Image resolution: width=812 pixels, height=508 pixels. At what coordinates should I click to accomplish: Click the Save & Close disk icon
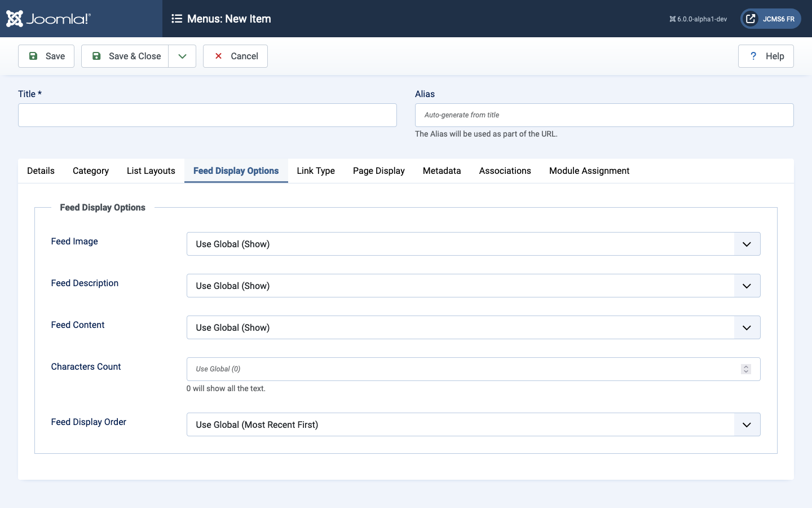point(96,56)
